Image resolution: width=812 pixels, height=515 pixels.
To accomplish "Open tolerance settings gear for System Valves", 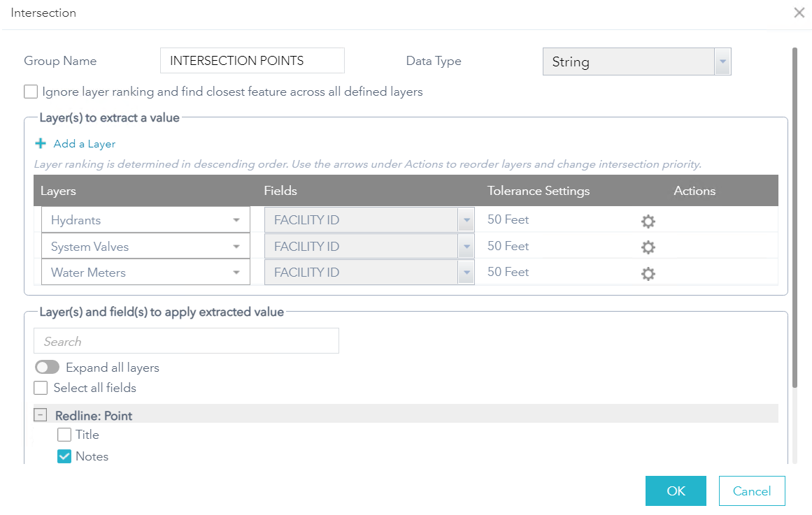I will pos(648,247).
